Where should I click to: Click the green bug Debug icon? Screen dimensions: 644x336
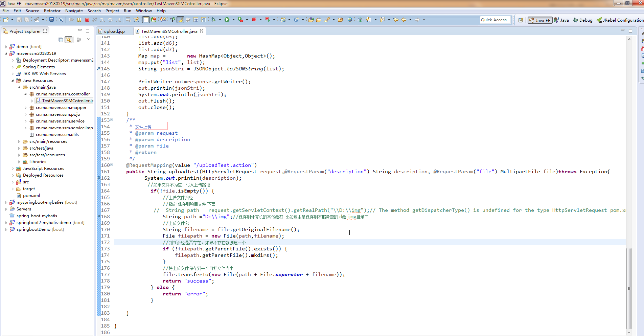214,20
